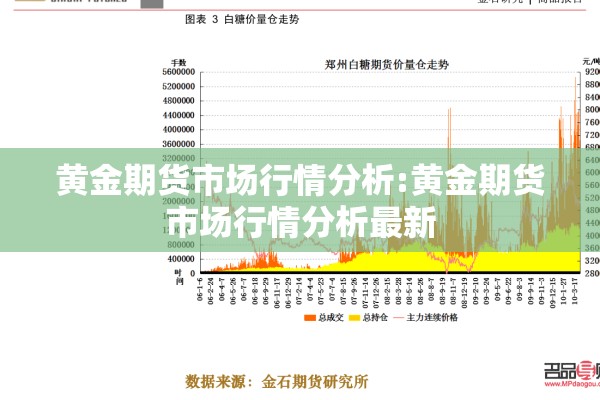
Task: Click the 07-2-14 date label
Action: tap(299, 291)
